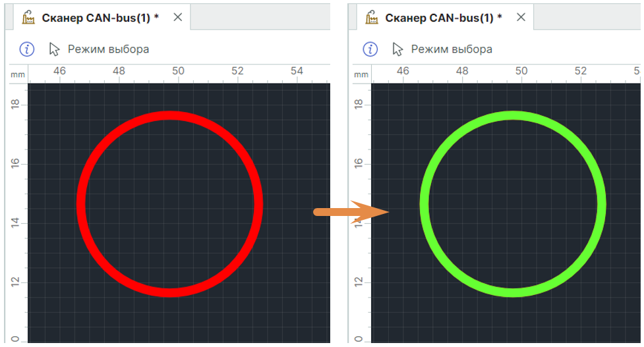Close the Сканер CAN-bus(1) tab in the left panel
The height and width of the screenshot is (347, 644).
point(178,17)
